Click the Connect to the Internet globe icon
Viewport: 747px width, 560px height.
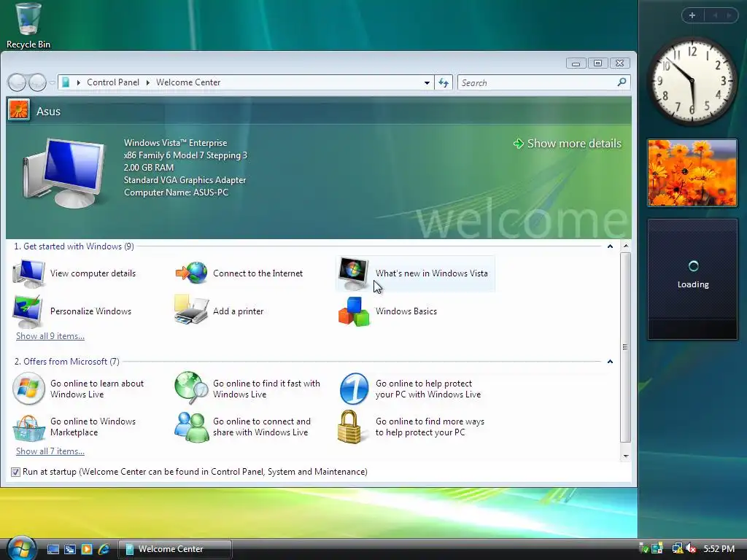(x=192, y=273)
